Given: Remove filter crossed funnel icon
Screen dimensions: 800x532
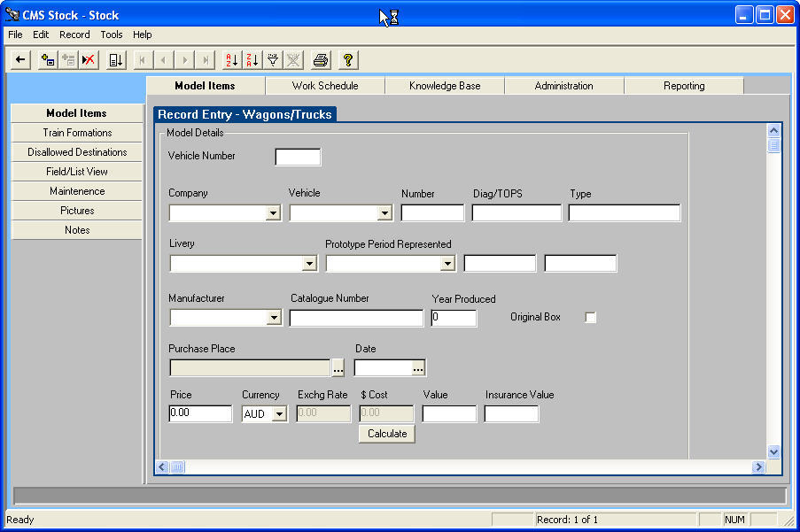Looking at the screenshot, I should tap(293, 60).
